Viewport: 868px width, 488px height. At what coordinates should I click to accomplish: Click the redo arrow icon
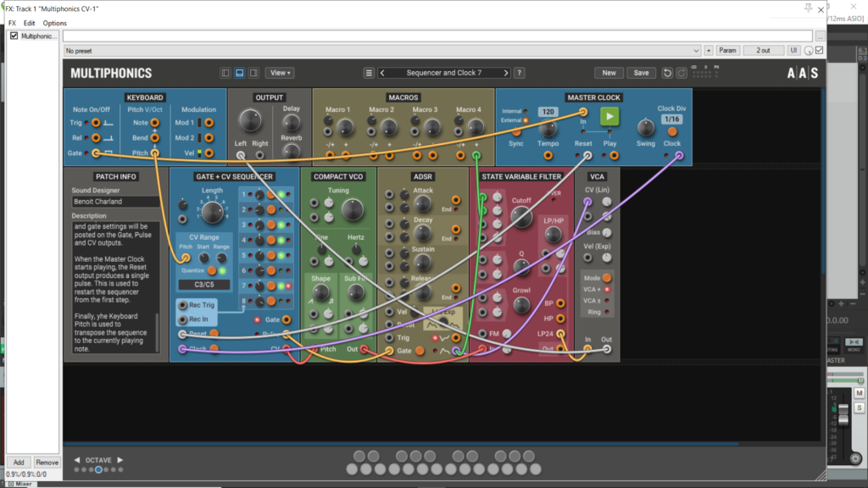[682, 73]
